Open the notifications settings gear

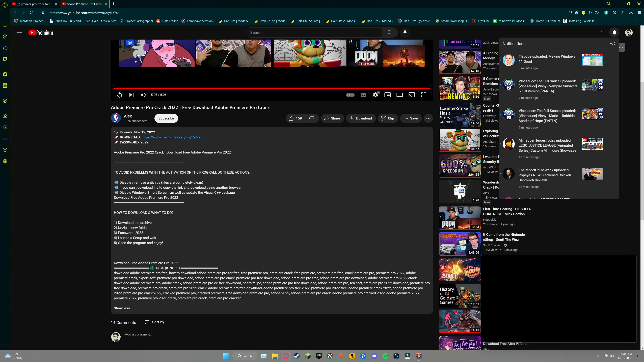click(612, 44)
